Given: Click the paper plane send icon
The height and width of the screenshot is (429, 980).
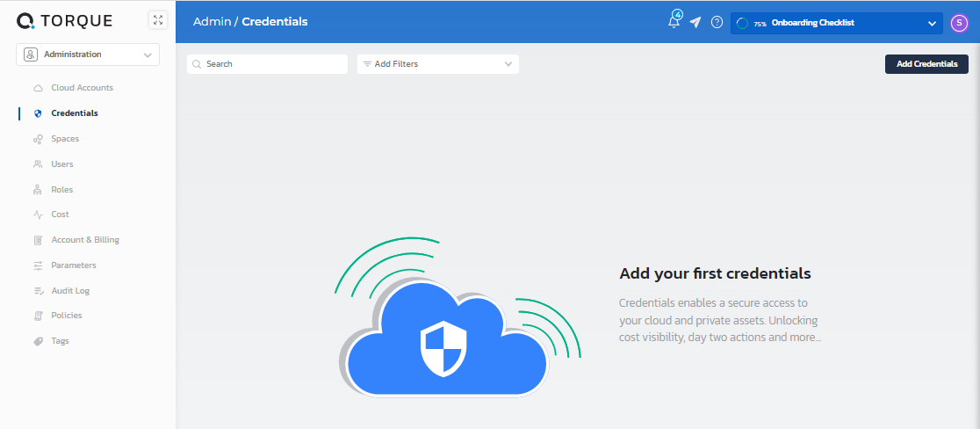Looking at the screenshot, I should (x=695, y=22).
